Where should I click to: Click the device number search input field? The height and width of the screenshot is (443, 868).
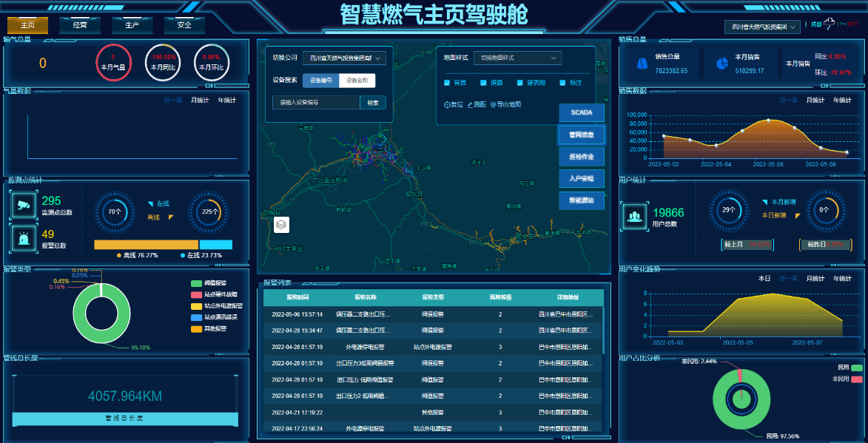pyautogui.click(x=311, y=103)
